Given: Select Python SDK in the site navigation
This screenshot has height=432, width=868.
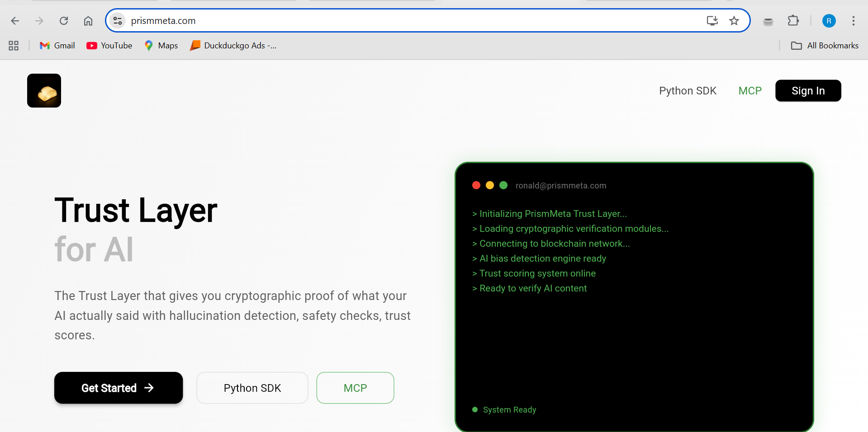Looking at the screenshot, I should 688,90.
